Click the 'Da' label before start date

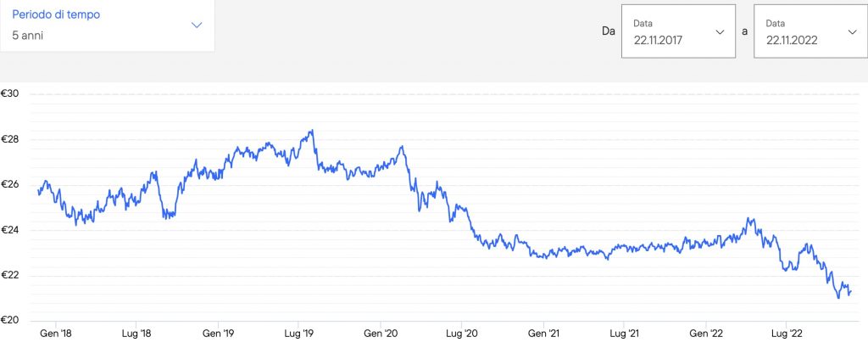click(x=608, y=31)
